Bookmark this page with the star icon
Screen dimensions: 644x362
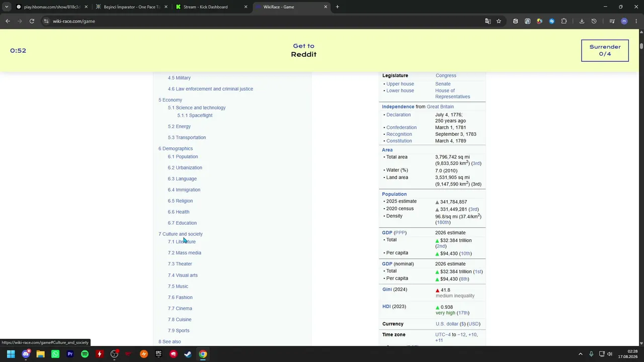[499, 21]
